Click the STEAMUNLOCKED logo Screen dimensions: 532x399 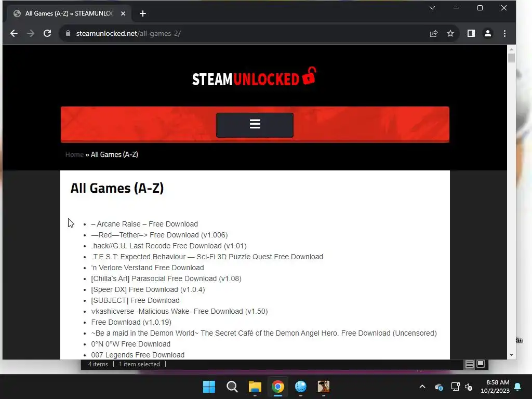pyautogui.click(x=255, y=77)
